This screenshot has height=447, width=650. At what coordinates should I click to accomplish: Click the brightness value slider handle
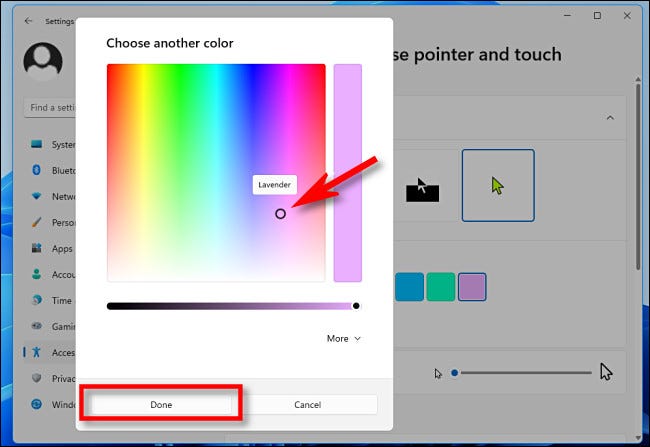(356, 306)
